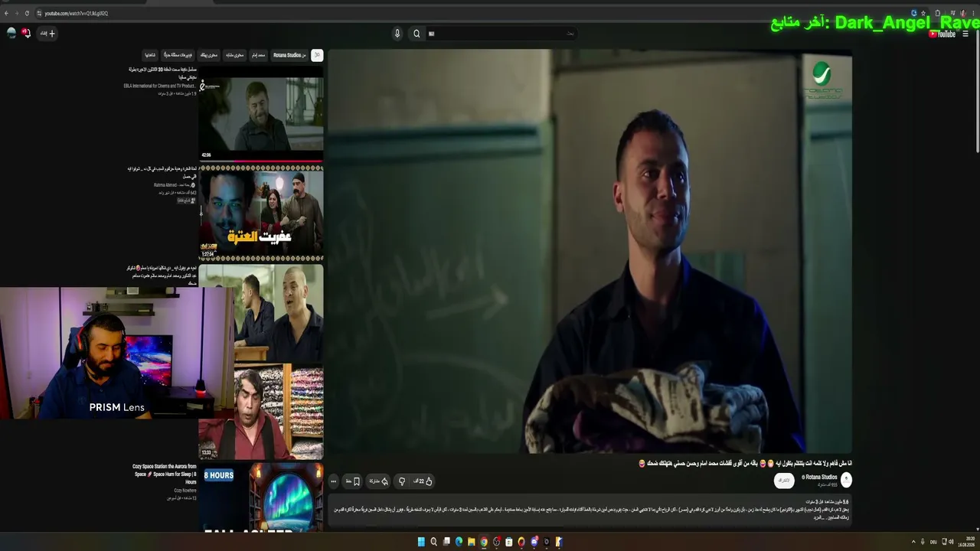Select the highlighted 'الكل' filter chip
This screenshot has height=551, width=980.
coord(317,55)
